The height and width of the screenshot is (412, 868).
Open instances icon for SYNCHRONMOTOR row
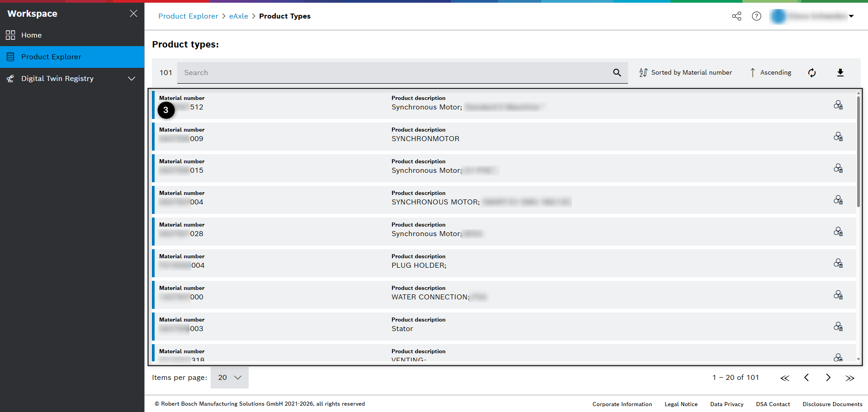coord(838,137)
